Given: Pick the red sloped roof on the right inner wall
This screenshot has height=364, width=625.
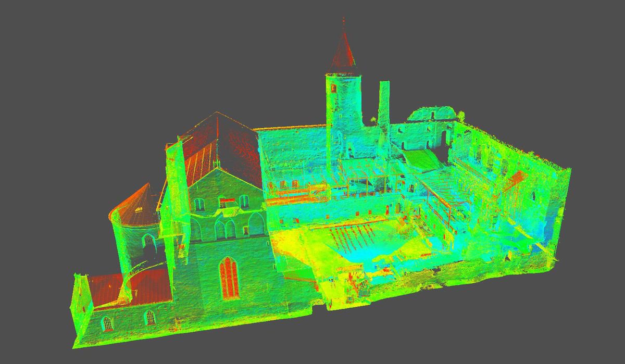Looking at the screenshot, I should point(515,180).
